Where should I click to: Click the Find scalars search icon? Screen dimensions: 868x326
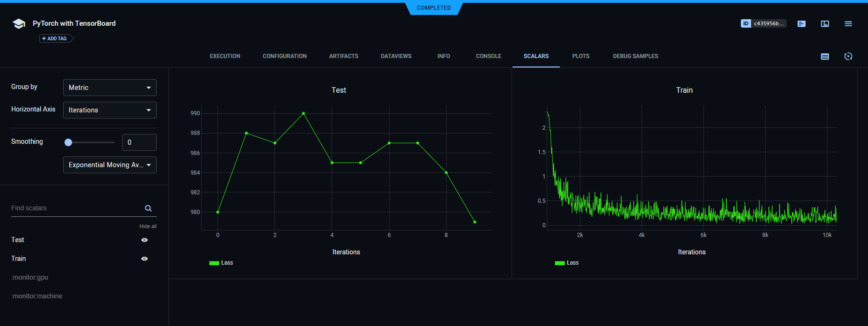148,208
